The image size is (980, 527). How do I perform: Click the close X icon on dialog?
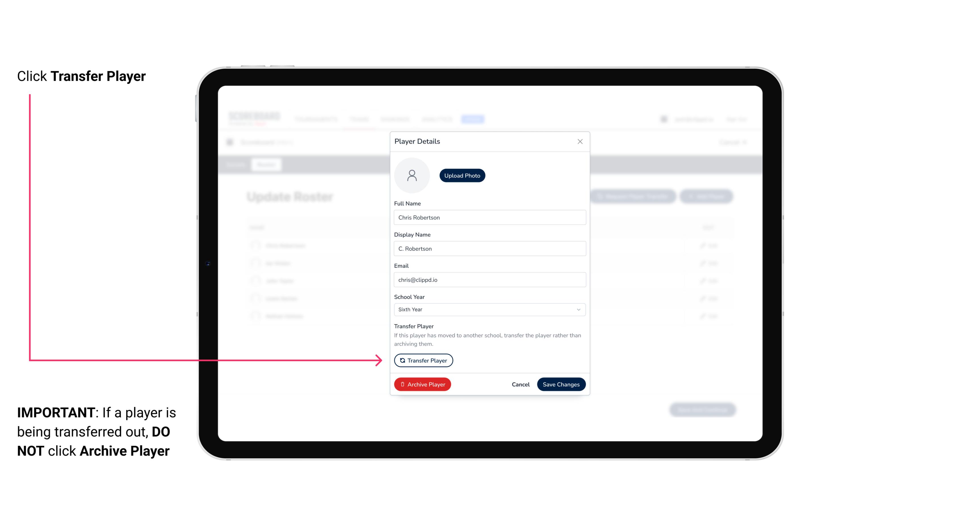[580, 142]
